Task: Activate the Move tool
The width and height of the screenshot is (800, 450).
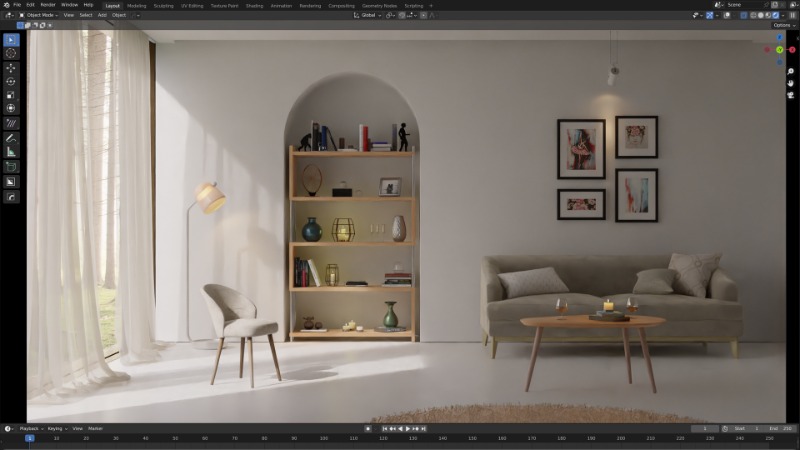Action: pos(11,67)
